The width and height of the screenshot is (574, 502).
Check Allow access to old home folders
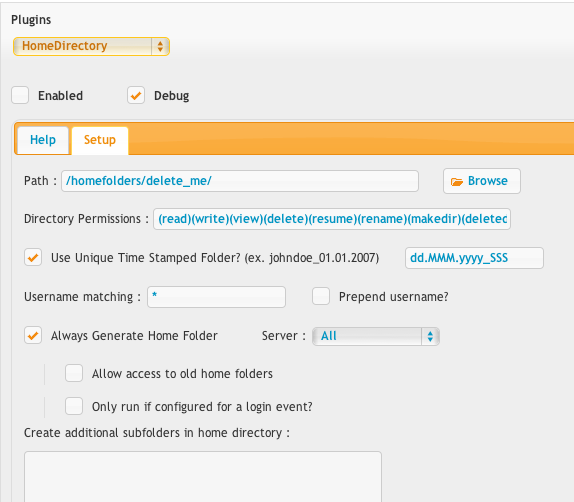(x=74, y=373)
